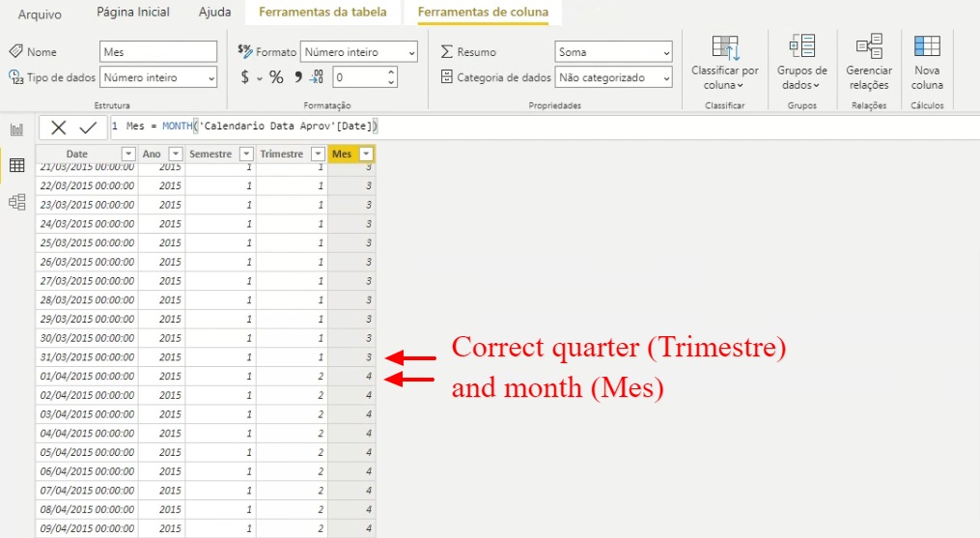Open the Trimestre column filter dropdown
The width and height of the screenshot is (980, 538).
click(318, 154)
